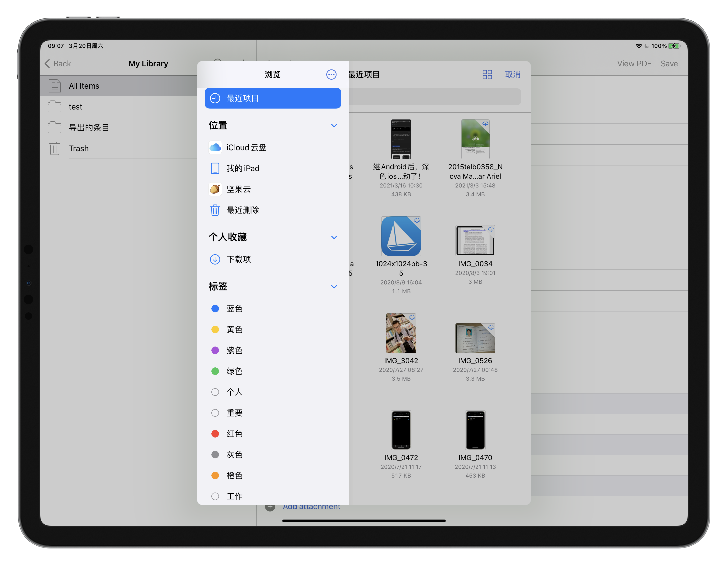728x566 pixels.
Task: Select the yellow 黄色 tag
Action: [273, 329]
